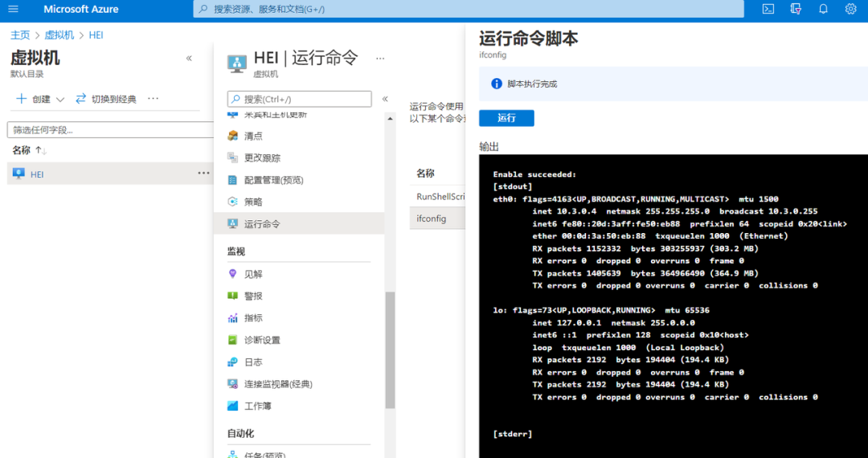The width and height of the screenshot is (868, 458).
Task: Click the 监视 section heading
Action: (x=236, y=251)
